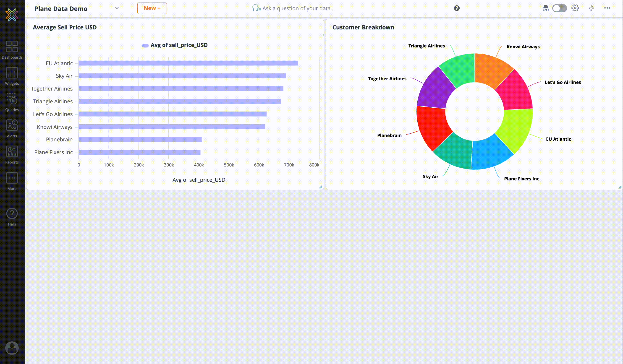Viewport: 623px width, 364px height.
Task: Click the Help question mark icon
Action: point(12,214)
